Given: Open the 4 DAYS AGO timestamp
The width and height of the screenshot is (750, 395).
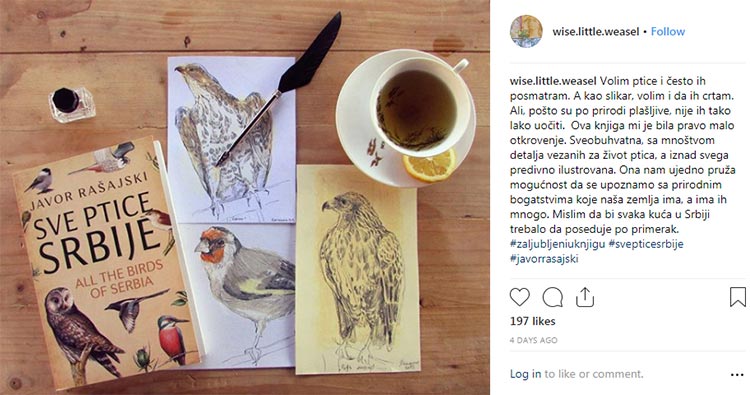Looking at the screenshot, I should click(533, 340).
